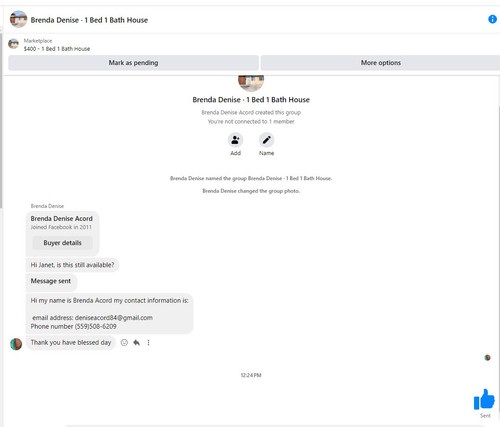The height and width of the screenshot is (427, 500).
Task: Click the header group photo thumbnail
Action: click(18, 19)
